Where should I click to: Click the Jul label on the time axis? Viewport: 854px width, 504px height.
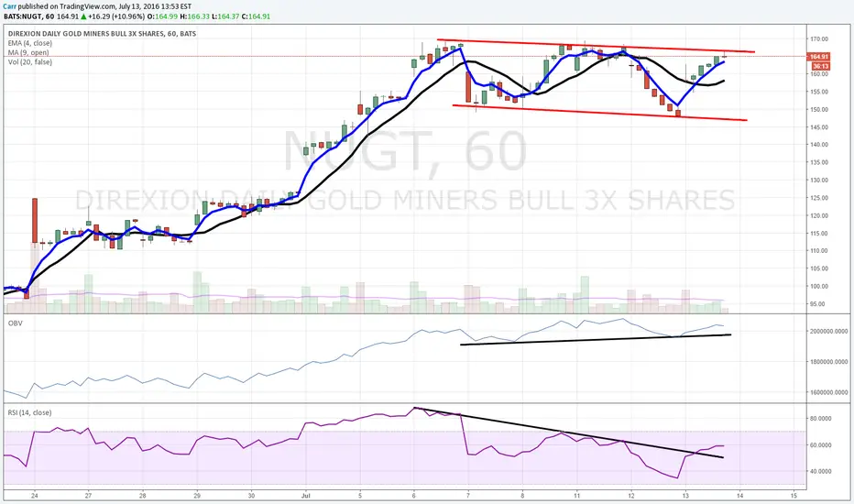coord(305,496)
